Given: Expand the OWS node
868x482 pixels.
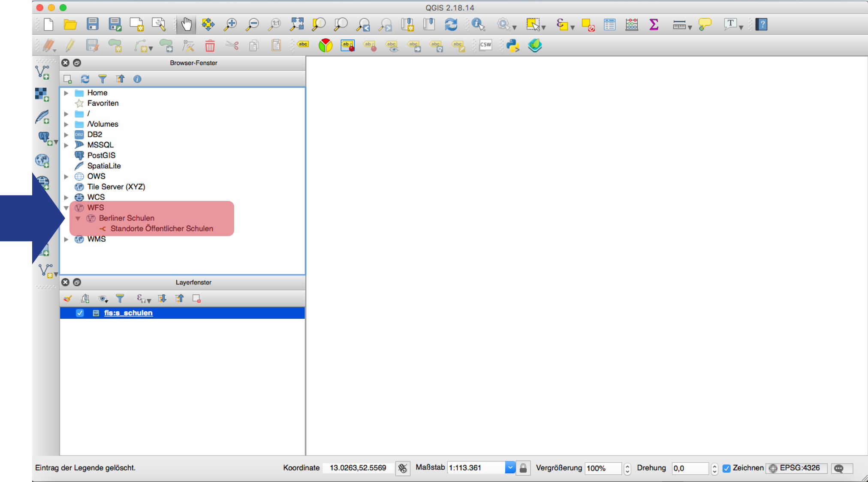Looking at the screenshot, I should 66,177.
